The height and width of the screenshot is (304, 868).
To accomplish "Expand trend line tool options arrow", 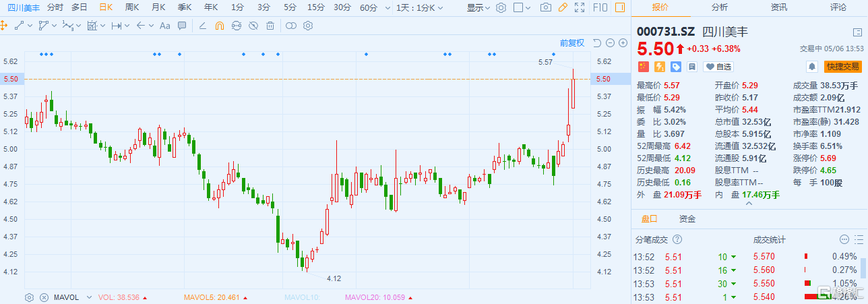I will [x=30, y=26].
